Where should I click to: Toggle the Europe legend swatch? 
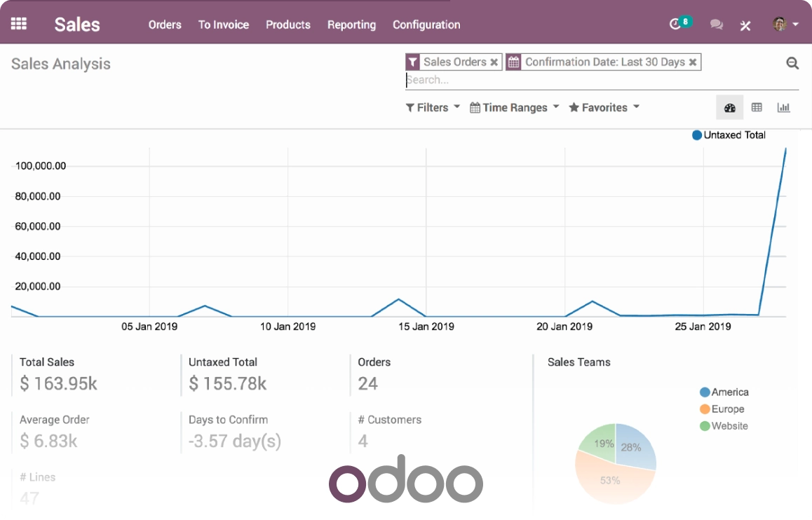pos(705,409)
